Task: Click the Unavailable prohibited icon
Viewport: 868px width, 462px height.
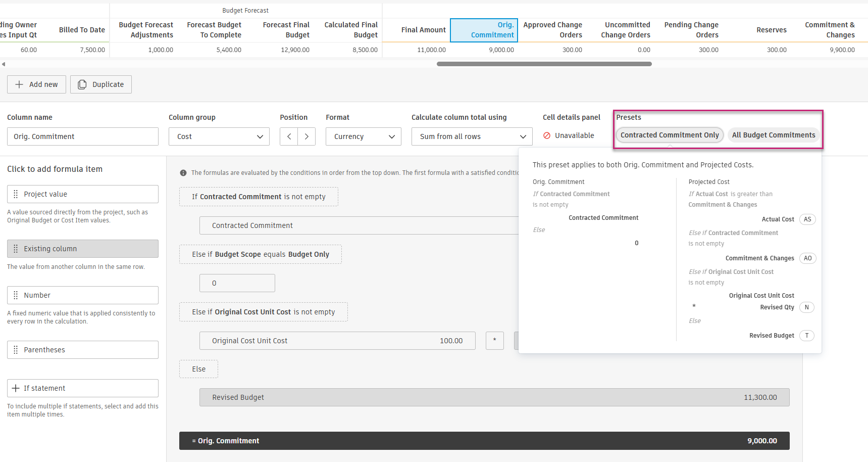Action: (547, 135)
